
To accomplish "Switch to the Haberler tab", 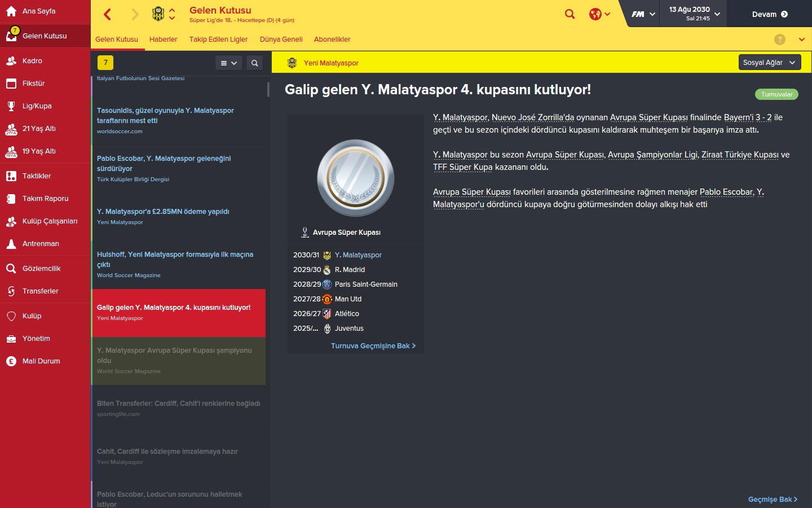I will click(x=163, y=40).
